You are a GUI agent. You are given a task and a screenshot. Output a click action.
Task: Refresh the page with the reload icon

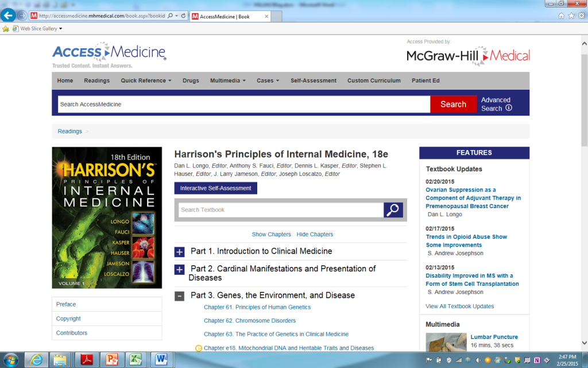[183, 16]
